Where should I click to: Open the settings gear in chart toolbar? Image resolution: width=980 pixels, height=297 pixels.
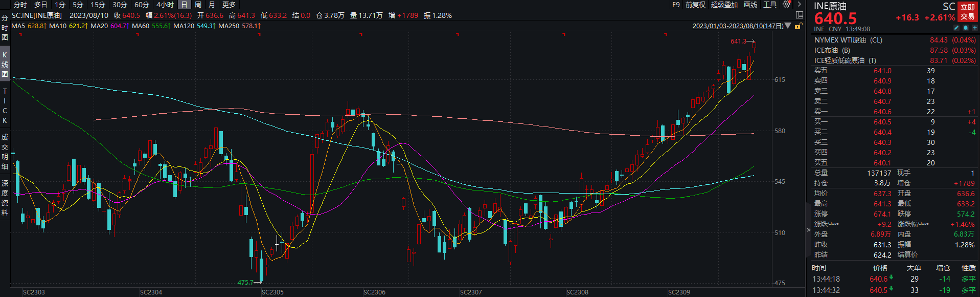pyautogui.click(x=786, y=5)
